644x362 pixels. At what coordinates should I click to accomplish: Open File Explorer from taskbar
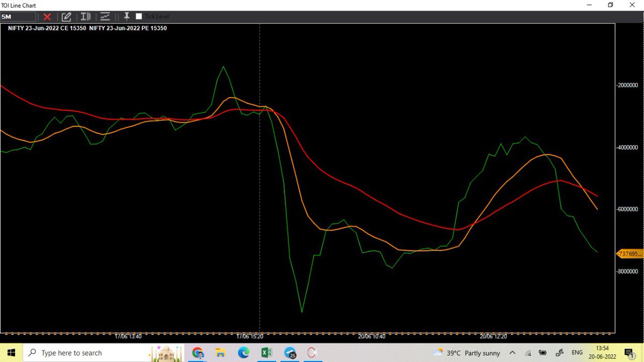221,353
